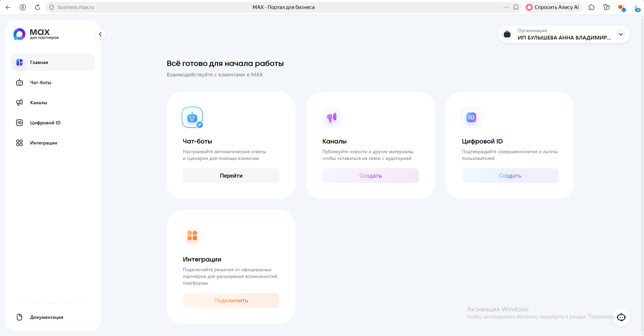Click the Интеграции card title

click(x=202, y=260)
